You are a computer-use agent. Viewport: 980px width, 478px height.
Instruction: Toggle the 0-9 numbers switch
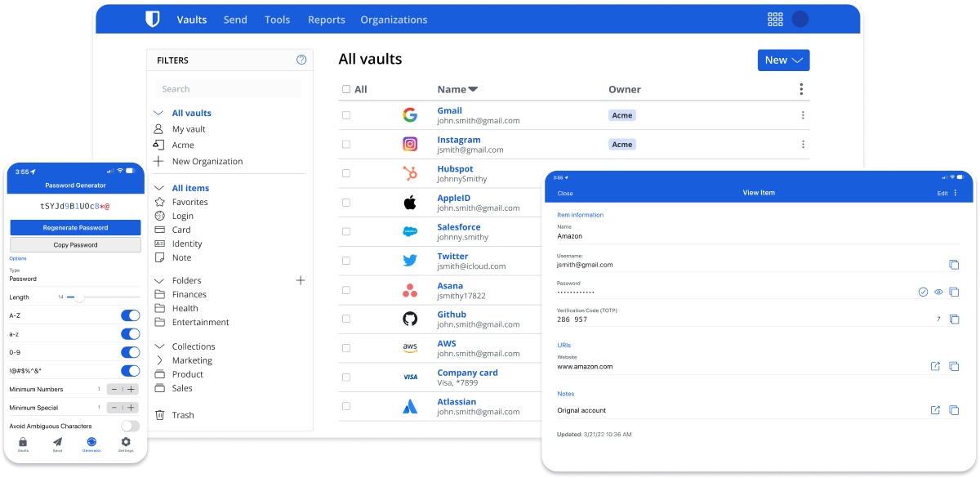tap(130, 352)
